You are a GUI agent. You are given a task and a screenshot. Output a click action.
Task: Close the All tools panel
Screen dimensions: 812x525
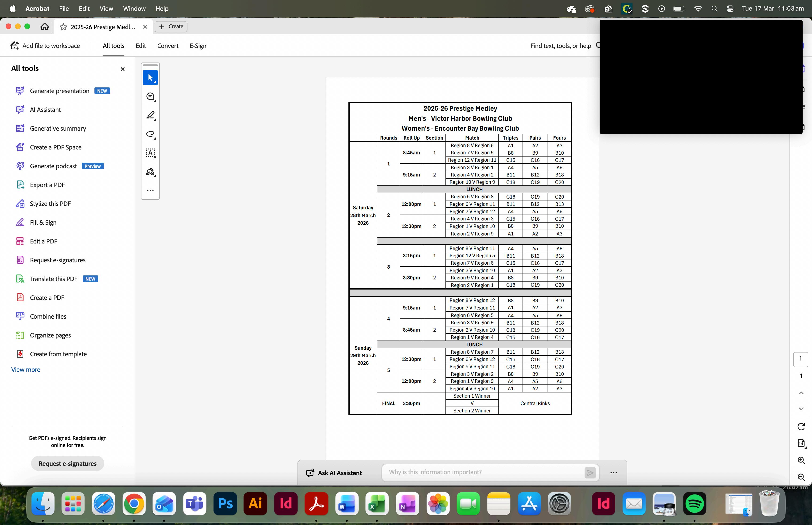123,69
